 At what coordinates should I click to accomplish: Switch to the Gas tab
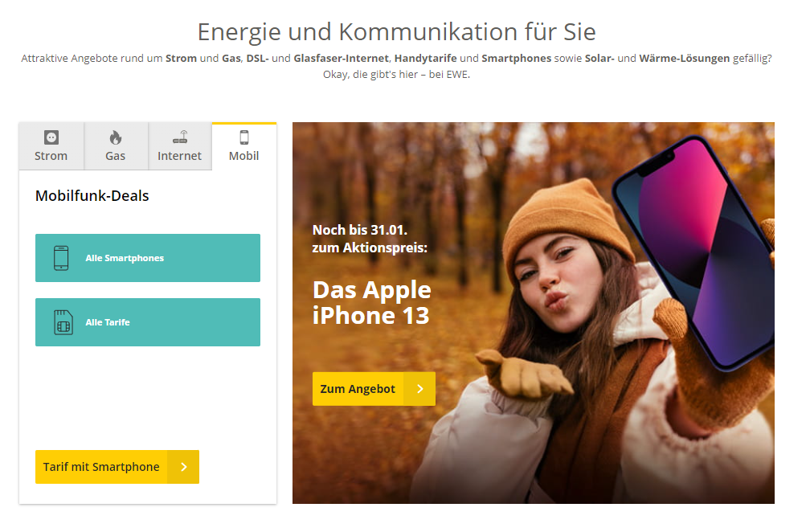pyautogui.click(x=117, y=146)
